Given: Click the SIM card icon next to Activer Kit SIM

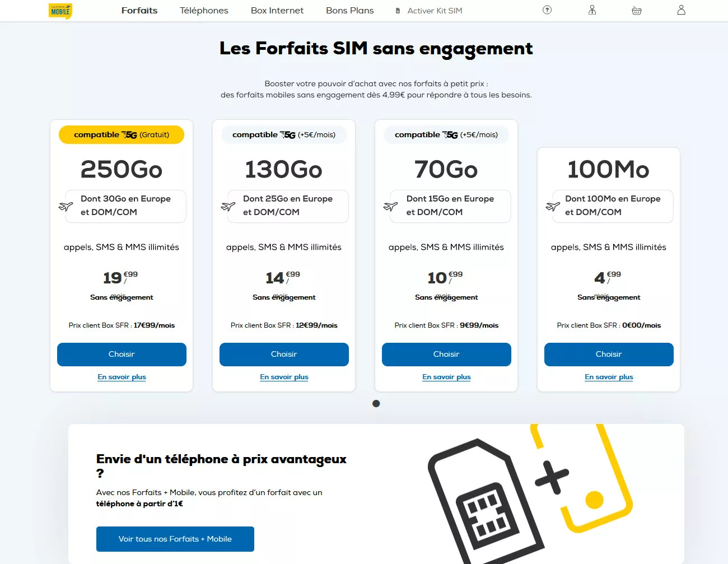Looking at the screenshot, I should [397, 10].
